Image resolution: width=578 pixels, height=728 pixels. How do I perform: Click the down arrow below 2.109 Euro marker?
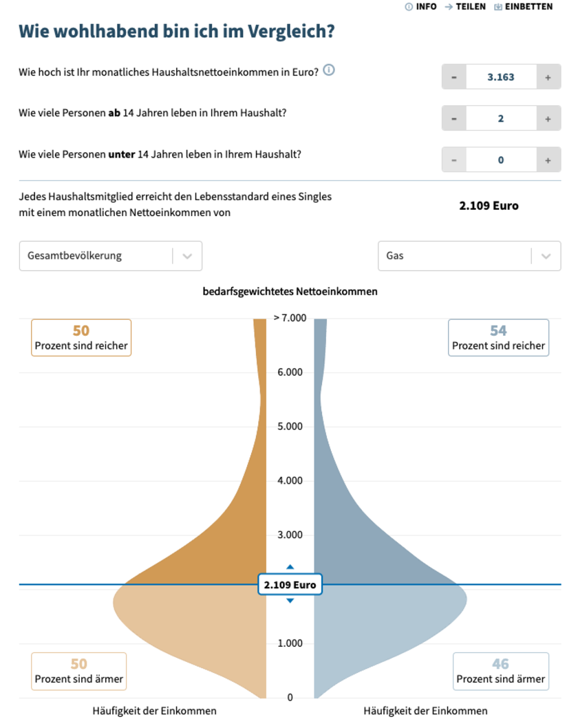290,601
